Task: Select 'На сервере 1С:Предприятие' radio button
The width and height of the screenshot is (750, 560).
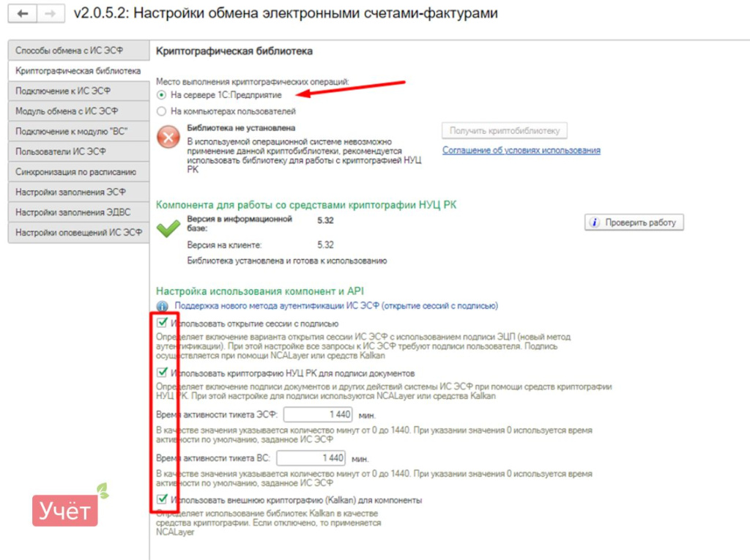Action: pos(162,95)
